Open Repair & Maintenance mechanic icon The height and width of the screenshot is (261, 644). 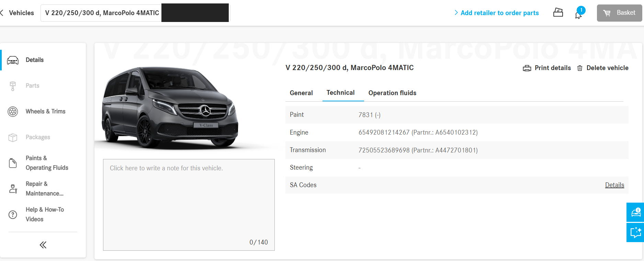point(13,189)
